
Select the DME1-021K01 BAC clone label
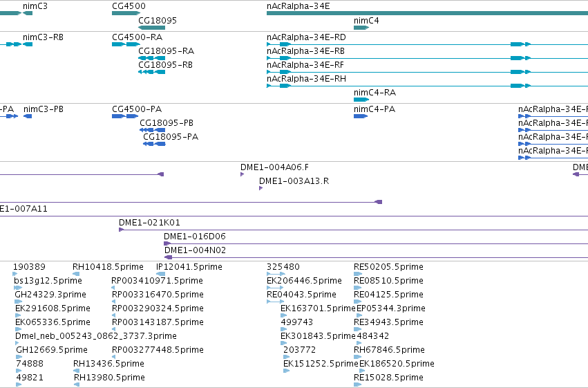click(x=149, y=223)
